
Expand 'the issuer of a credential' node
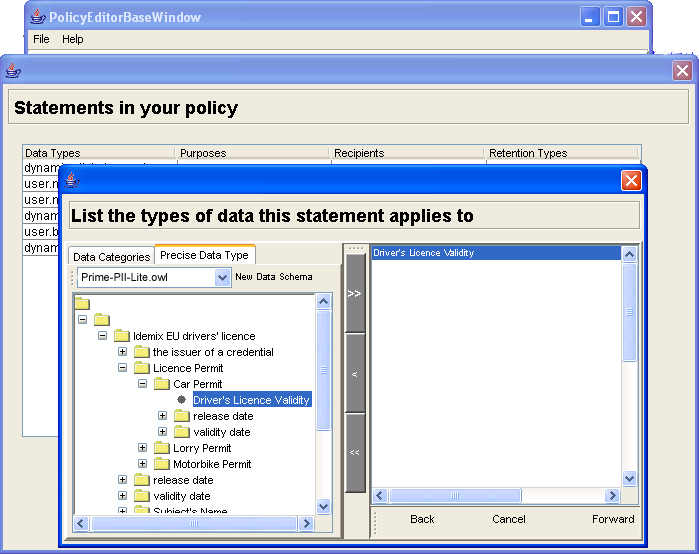123,352
